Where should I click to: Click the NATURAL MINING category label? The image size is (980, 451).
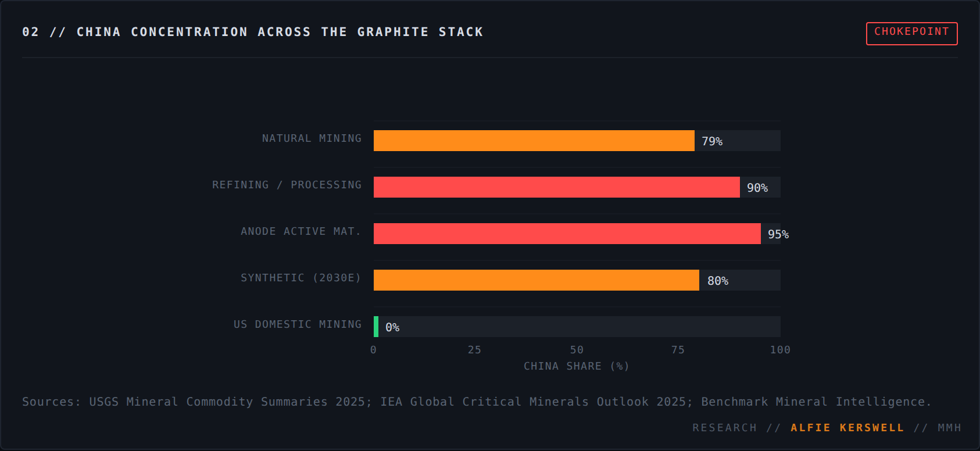(312, 138)
